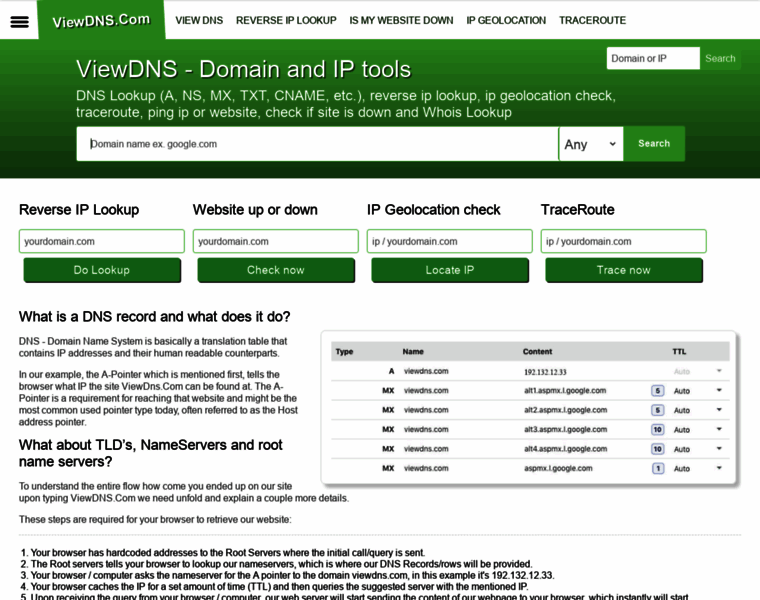This screenshot has width=760, height=600.
Task: Click priority badge 5 on alt2 row
Action: 658,410
